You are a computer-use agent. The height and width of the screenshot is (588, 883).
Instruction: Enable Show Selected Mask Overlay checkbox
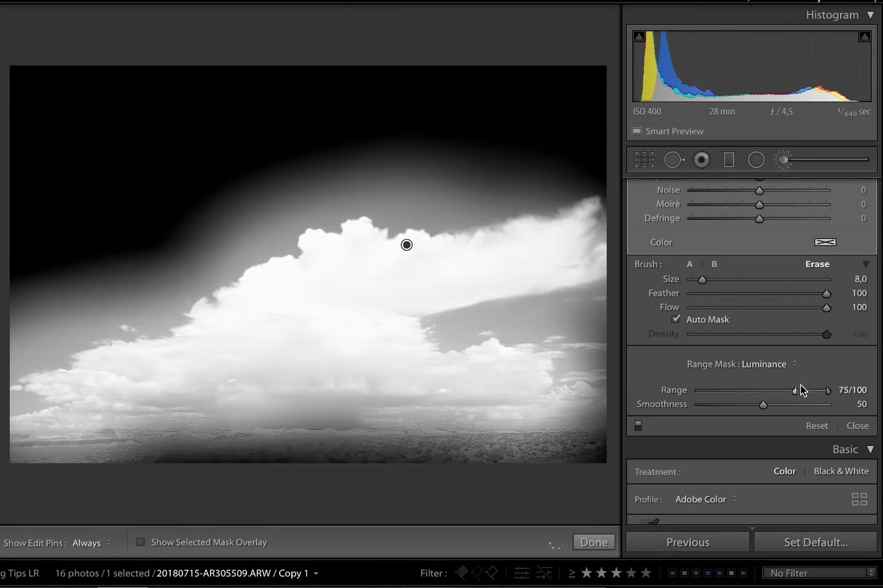coord(140,542)
